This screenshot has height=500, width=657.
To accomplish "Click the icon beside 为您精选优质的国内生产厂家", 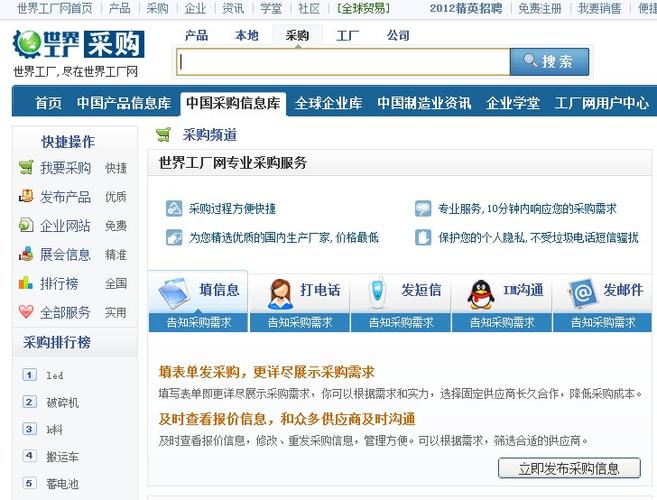I will point(174,237).
